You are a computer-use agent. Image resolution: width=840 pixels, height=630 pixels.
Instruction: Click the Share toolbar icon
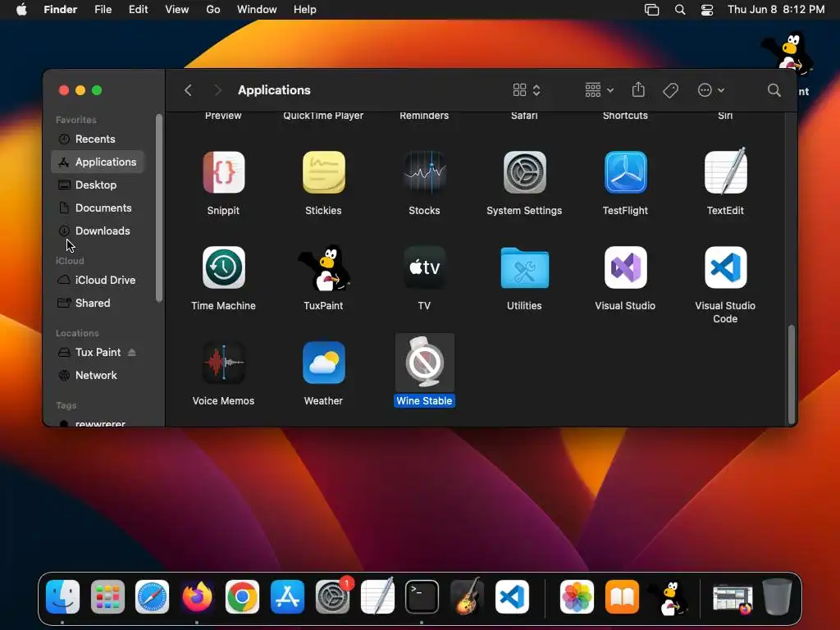[638, 90]
